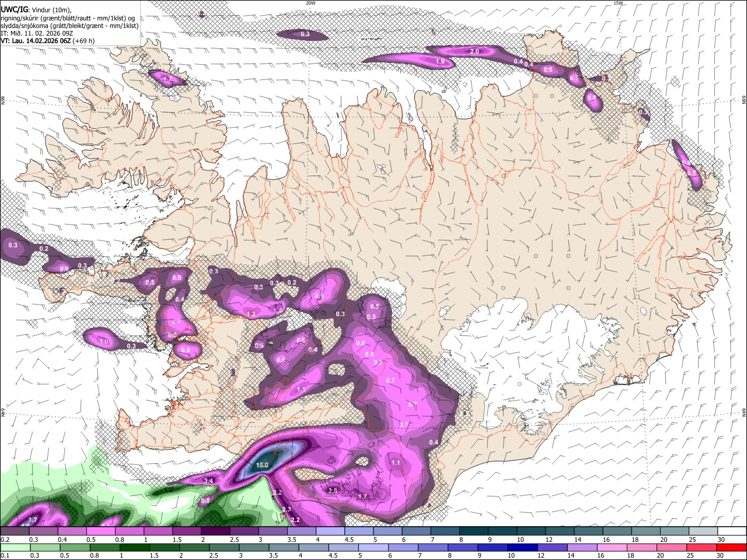
Task: Click the rigning/skúrir legend description line
Action: click(x=68, y=18)
